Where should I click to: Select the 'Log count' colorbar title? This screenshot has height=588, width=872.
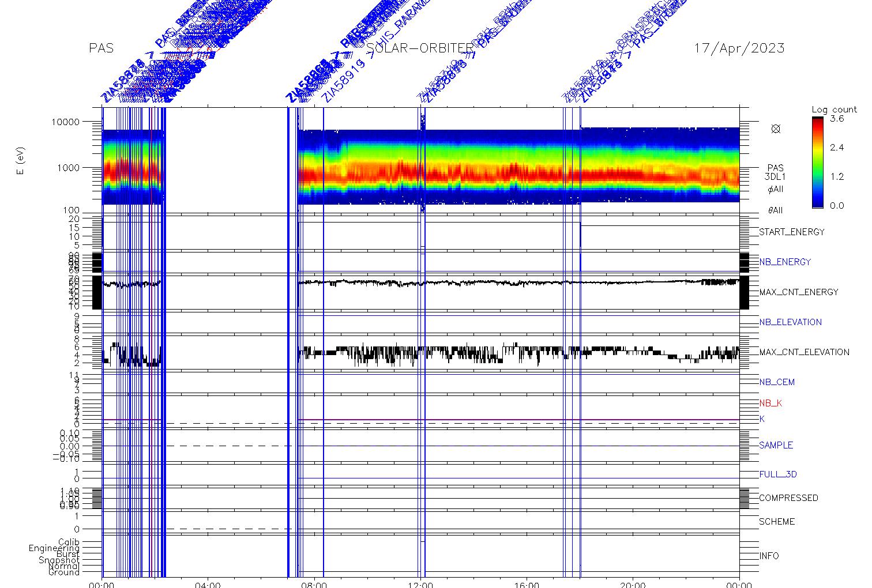[x=835, y=110]
